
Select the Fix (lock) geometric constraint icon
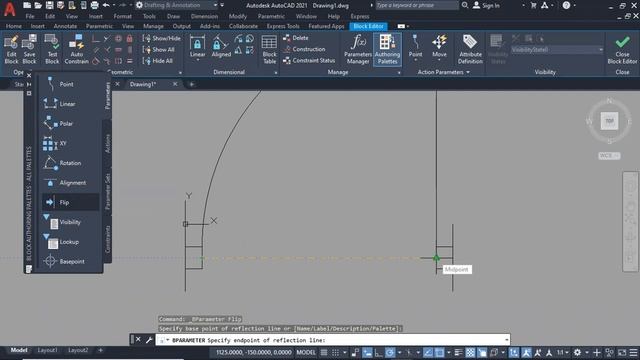tap(129, 38)
